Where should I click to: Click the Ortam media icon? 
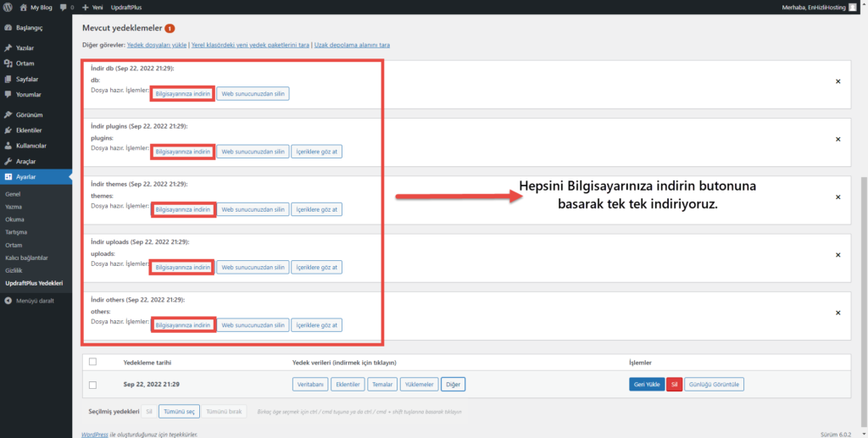(x=8, y=64)
